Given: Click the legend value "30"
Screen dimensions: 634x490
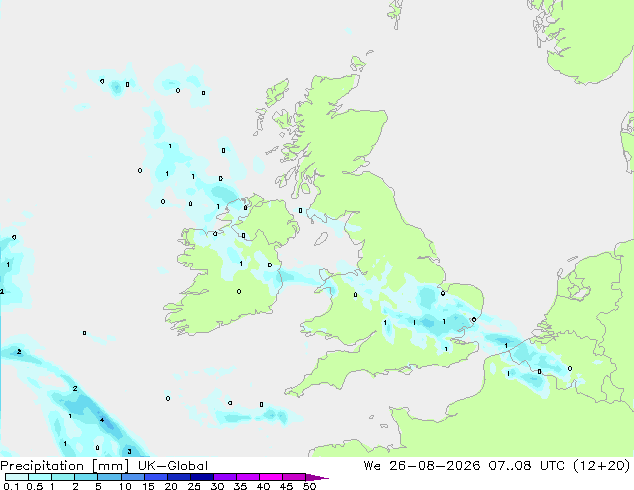Looking at the screenshot, I should [217, 486].
